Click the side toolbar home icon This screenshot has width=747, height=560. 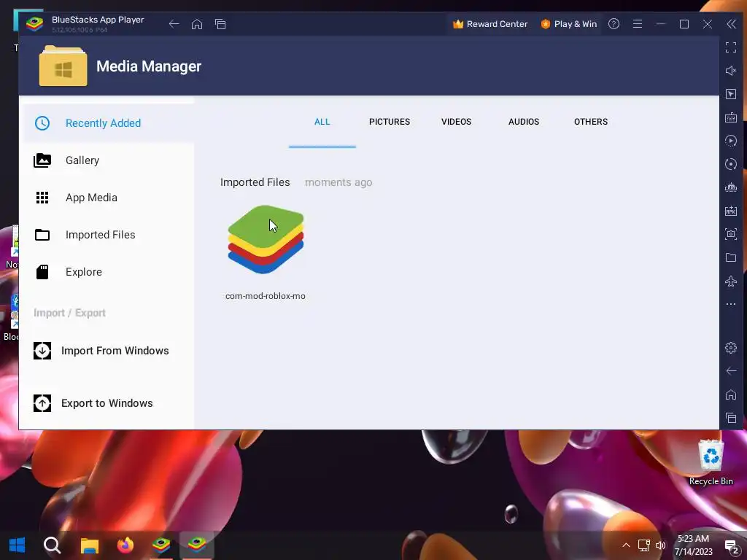tap(731, 394)
